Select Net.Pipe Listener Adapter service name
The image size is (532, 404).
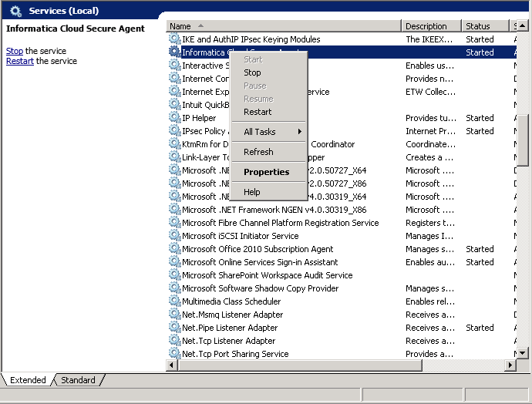230,328
